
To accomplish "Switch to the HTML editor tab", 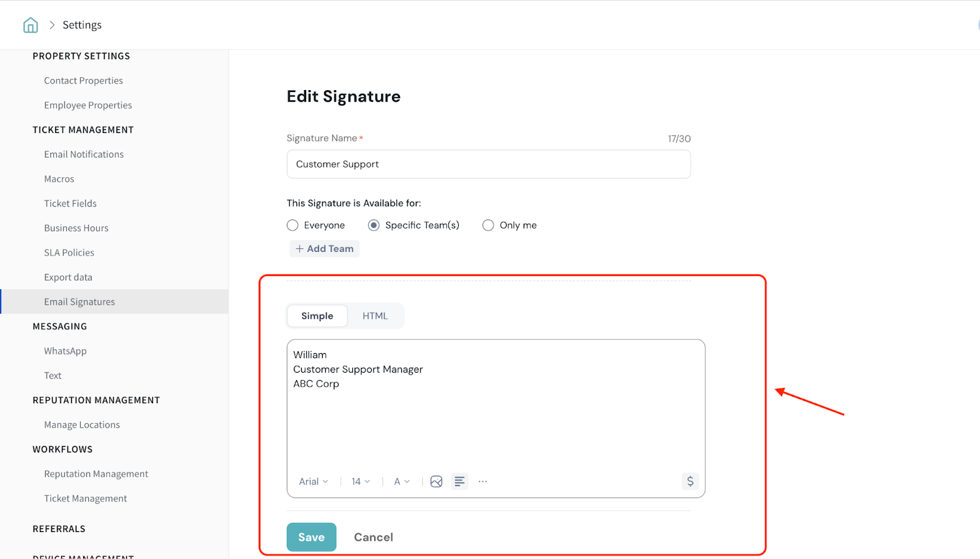I will click(375, 316).
